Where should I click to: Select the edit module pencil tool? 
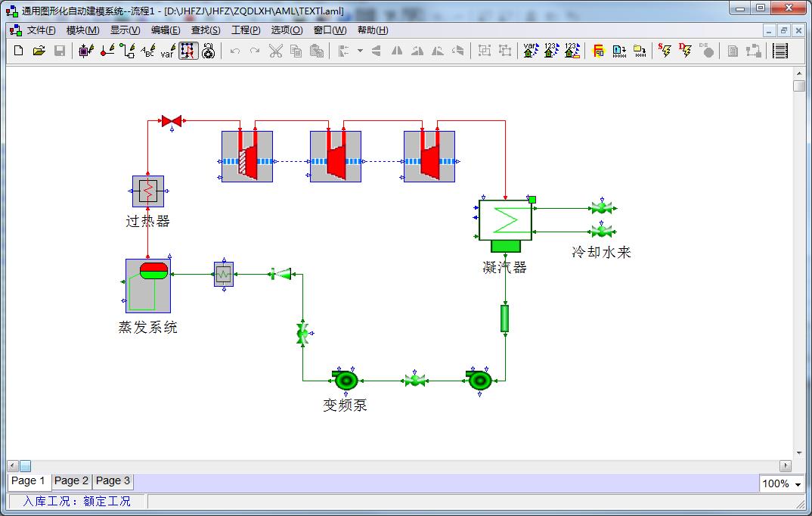pyautogui.click(x=87, y=51)
